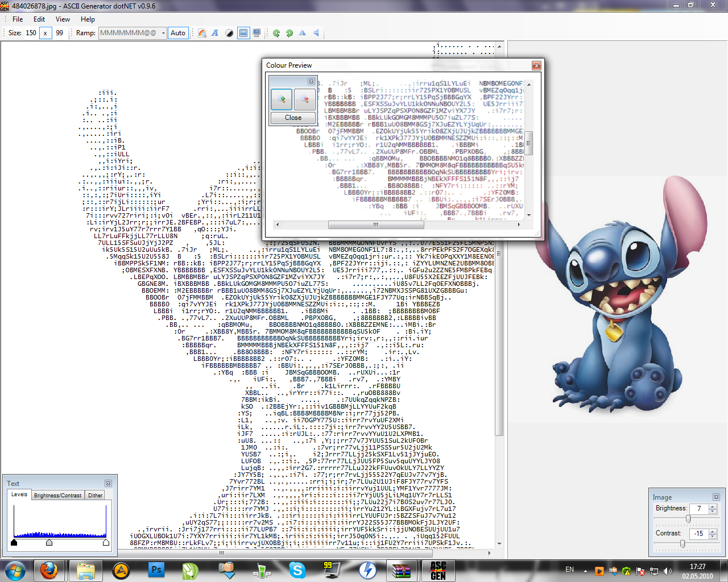The width and height of the screenshot is (728, 582).
Task: Close the Colour Preview window
Action: (536, 65)
